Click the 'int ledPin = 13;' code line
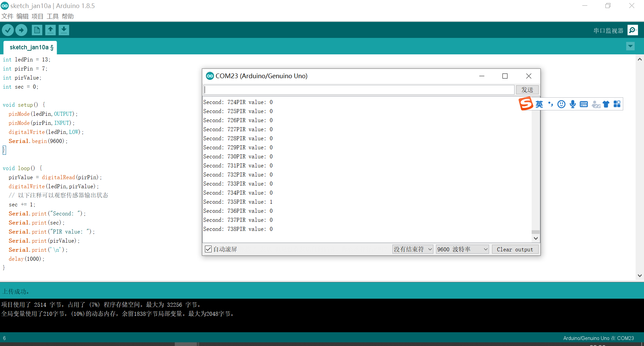This screenshot has height=346, width=644. coord(26,59)
